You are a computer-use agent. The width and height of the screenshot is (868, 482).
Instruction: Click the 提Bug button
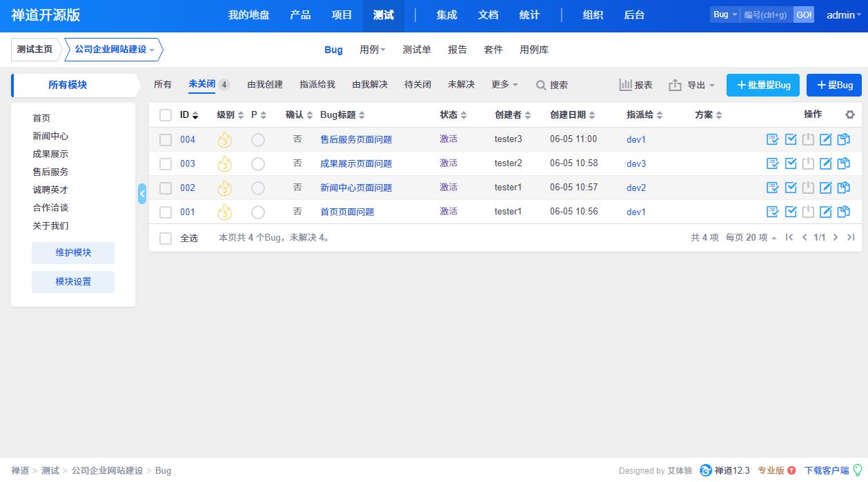pyautogui.click(x=834, y=85)
